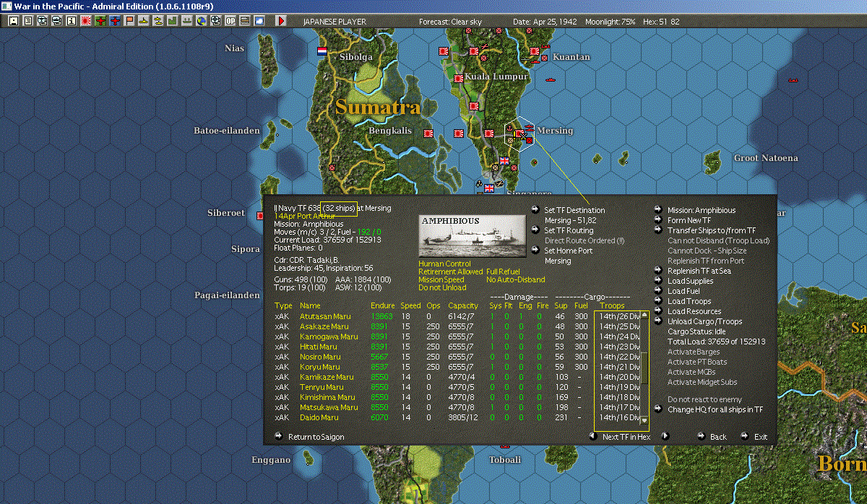This screenshot has width=867, height=504.
Task: Click the globe toolbar icon
Action: click(x=201, y=21)
